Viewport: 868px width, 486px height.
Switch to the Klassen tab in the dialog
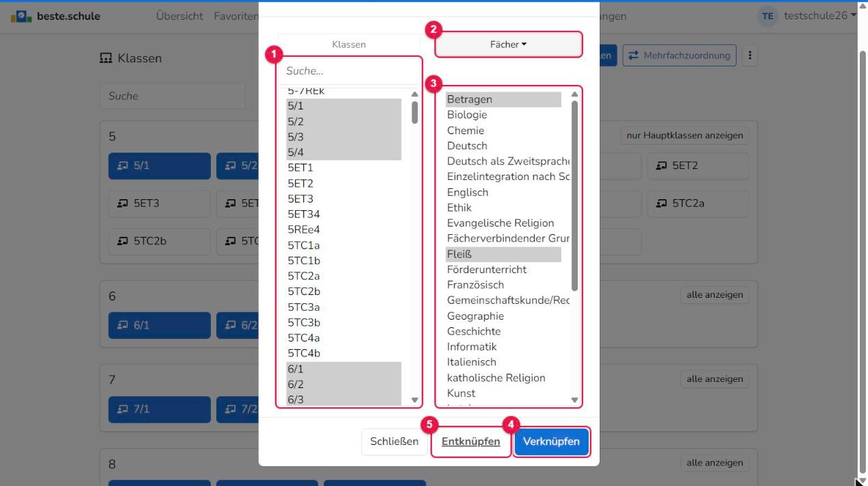[349, 44]
